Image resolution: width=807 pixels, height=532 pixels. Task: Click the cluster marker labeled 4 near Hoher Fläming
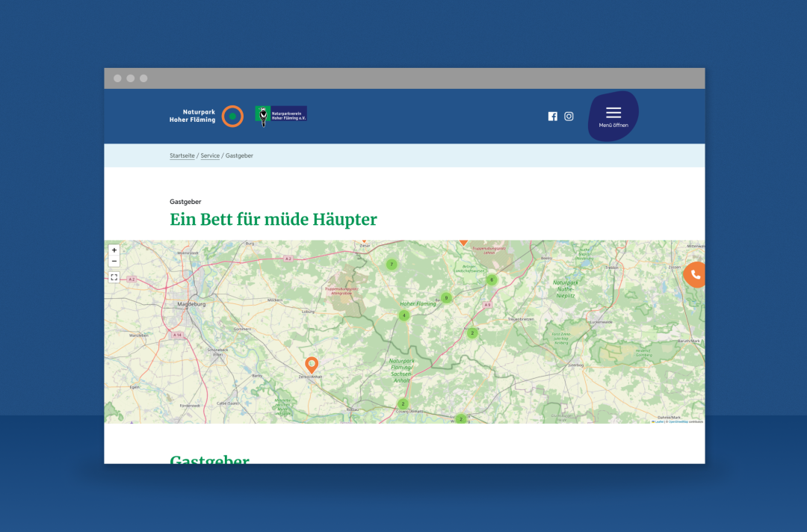[x=404, y=315]
